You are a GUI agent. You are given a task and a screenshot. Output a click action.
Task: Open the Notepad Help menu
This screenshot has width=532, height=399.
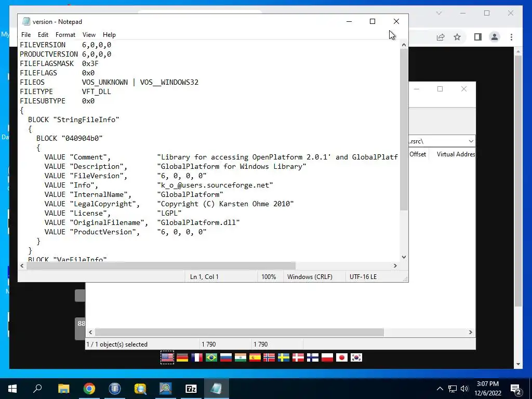pyautogui.click(x=109, y=35)
